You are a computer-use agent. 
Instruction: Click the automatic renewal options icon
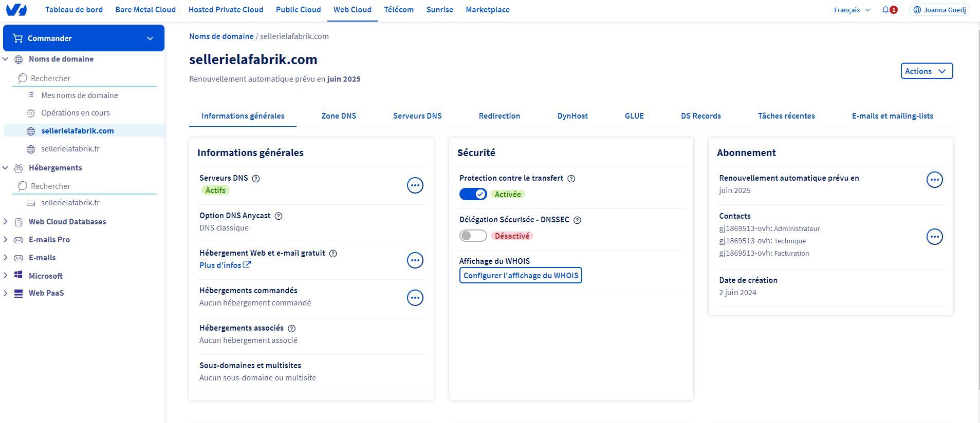click(x=934, y=180)
